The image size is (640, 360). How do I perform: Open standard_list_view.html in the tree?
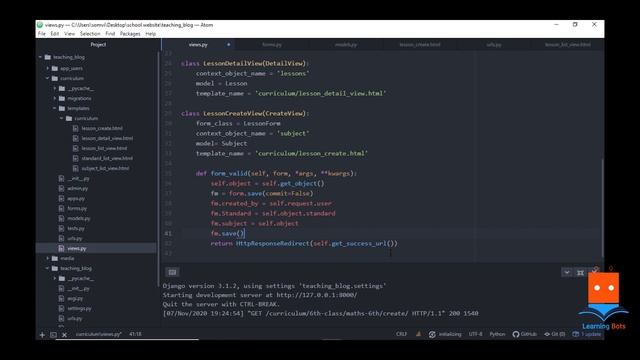coord(107,158)
